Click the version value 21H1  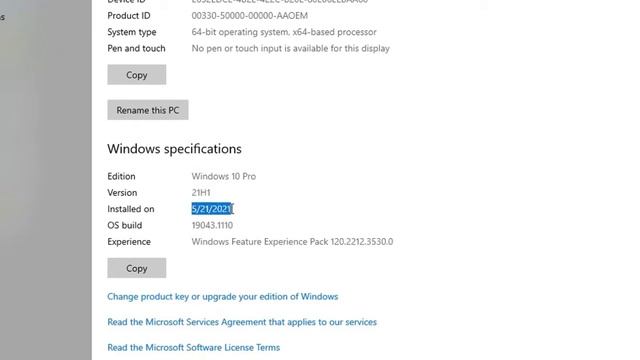click(x=201, y=193)
